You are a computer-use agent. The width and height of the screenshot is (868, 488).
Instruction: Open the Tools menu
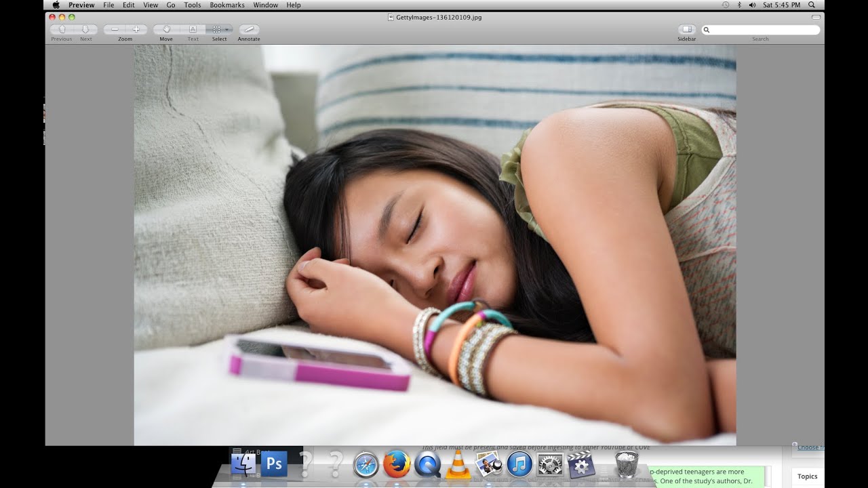point(192,5)
